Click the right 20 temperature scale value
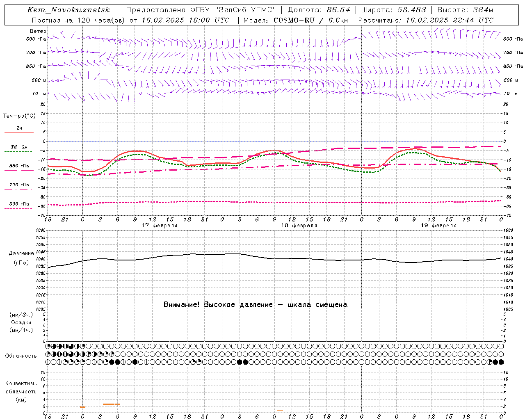 (506, 105)
